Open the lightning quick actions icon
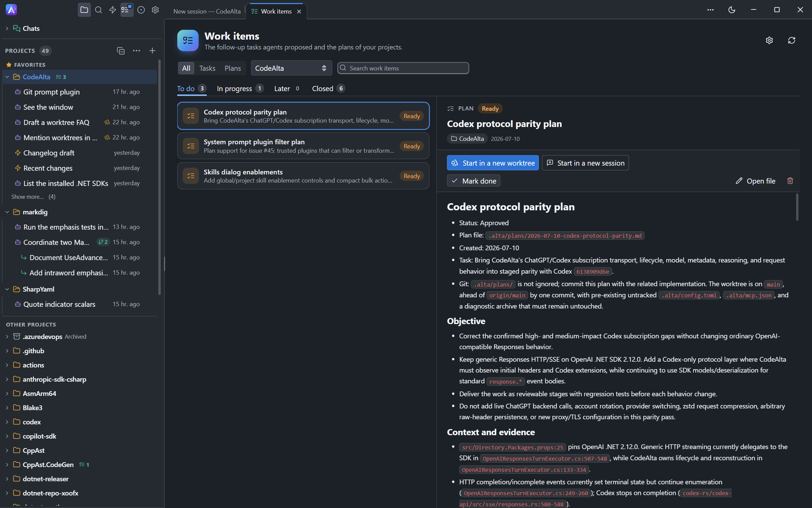The image size is (812, 508). (x=113, y=10)
